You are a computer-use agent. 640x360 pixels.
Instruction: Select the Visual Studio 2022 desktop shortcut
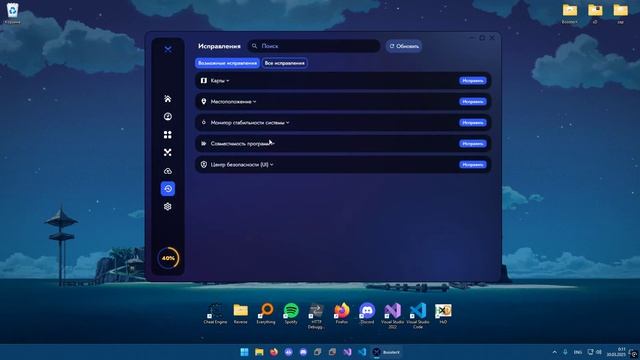click(392, 316)
